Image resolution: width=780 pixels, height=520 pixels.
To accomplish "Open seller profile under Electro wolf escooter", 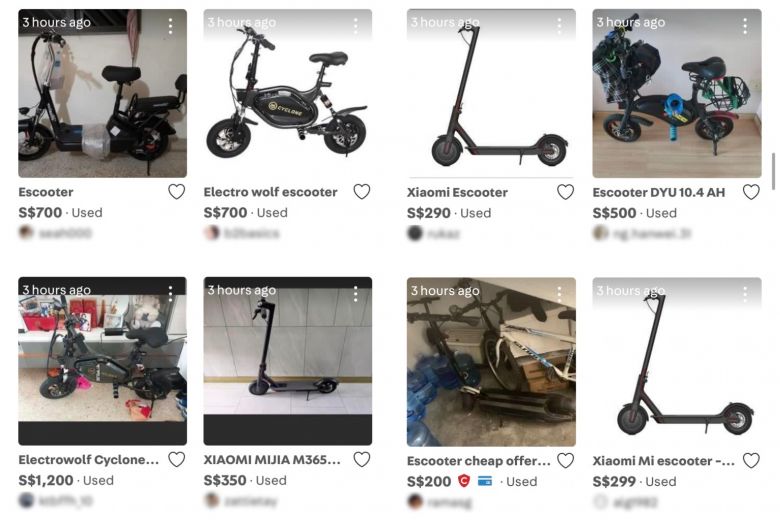I will (x=242, y=233).
